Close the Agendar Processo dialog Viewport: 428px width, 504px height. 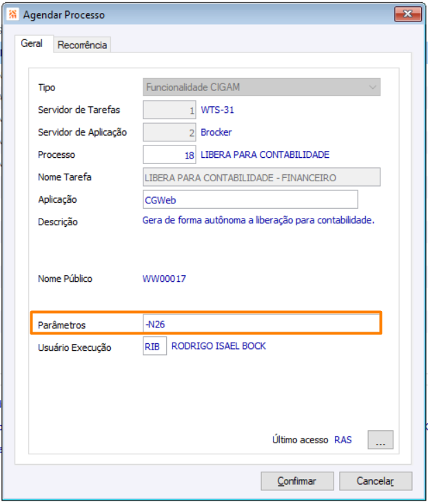coord(408,14)
